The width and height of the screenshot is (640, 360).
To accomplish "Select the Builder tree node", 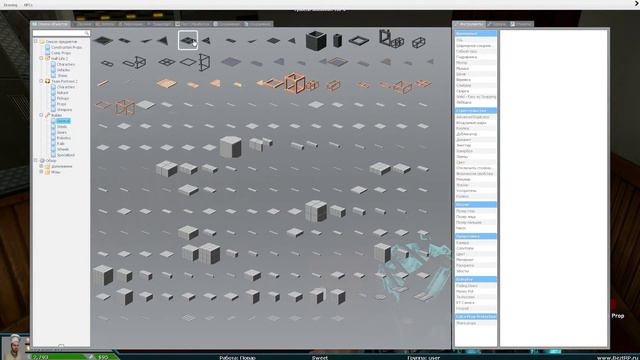I will 56,116.
